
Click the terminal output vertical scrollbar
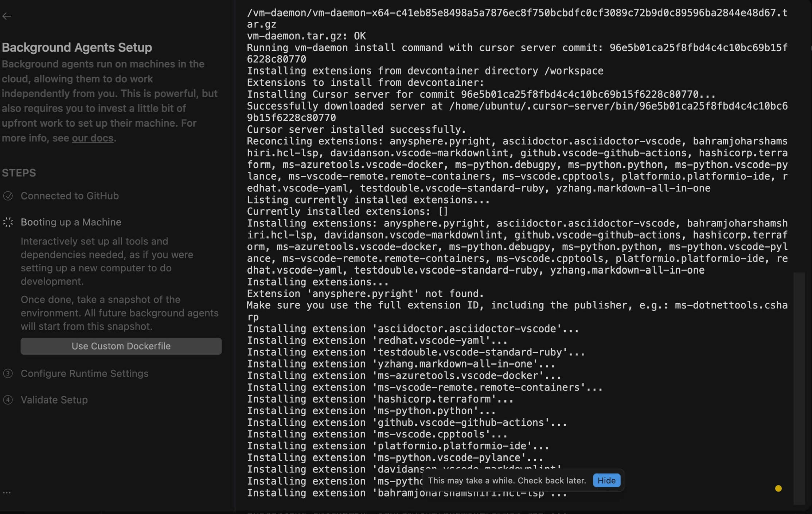click(x=799, y=388)
